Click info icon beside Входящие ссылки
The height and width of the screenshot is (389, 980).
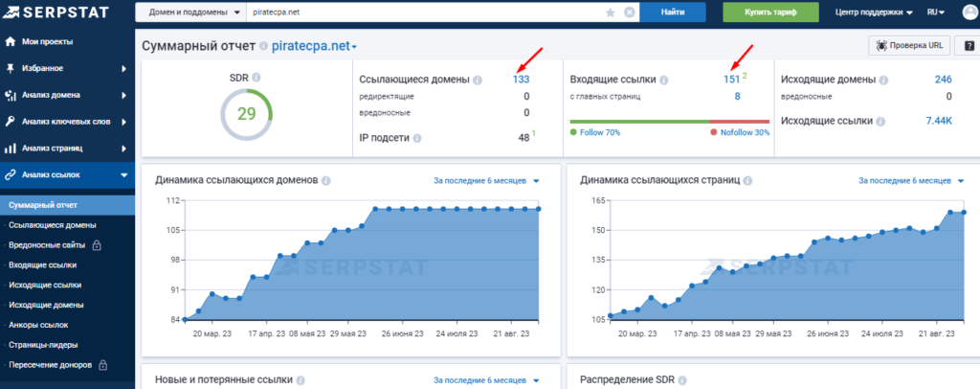[664, 80]
